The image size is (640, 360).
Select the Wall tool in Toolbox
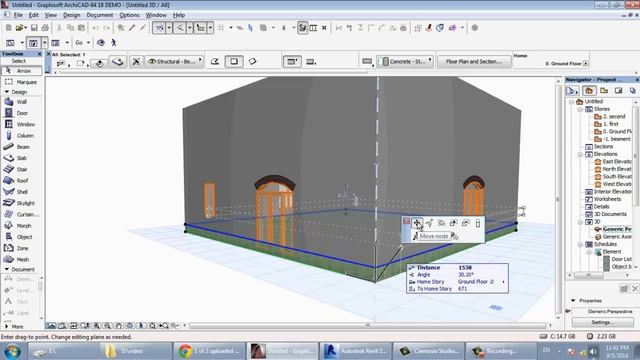[21, 102]
